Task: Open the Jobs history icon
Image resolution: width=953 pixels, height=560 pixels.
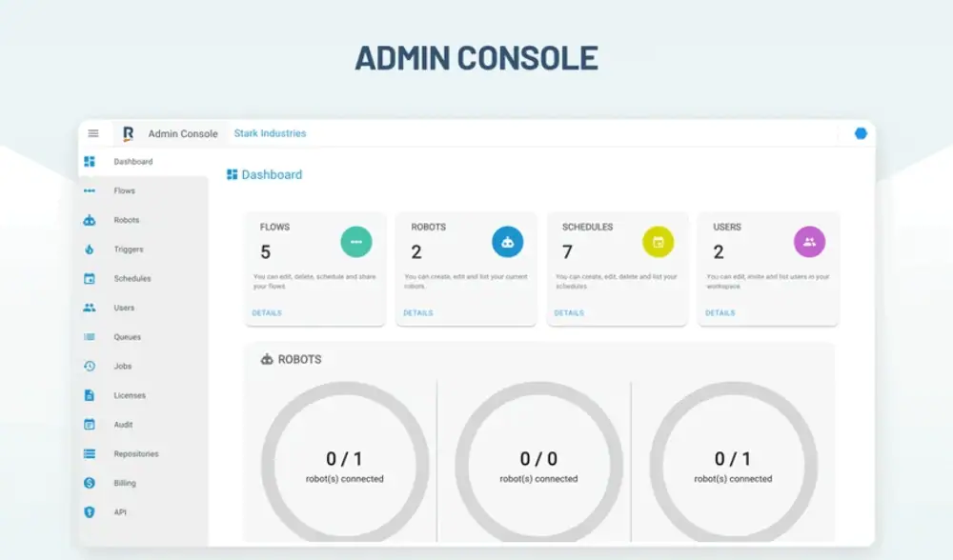Action: pos(90,366)
